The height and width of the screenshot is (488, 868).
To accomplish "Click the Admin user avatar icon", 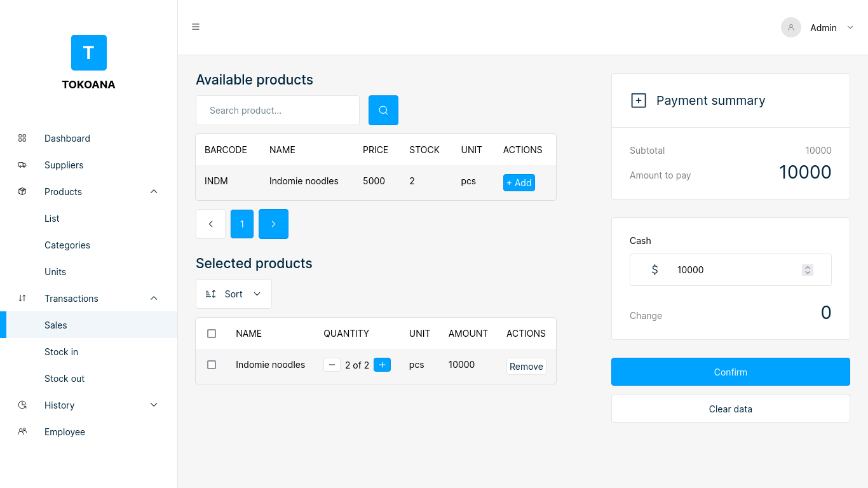I will click(x=790, y=27).
